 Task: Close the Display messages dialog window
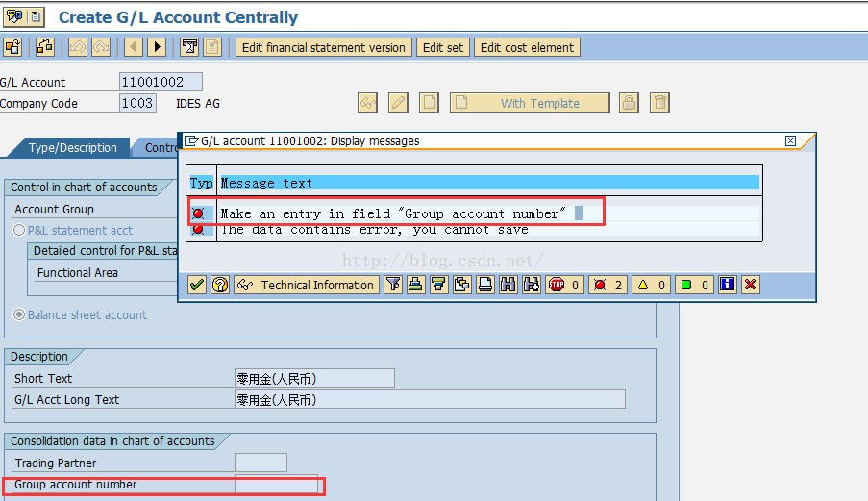click(790, 141)
